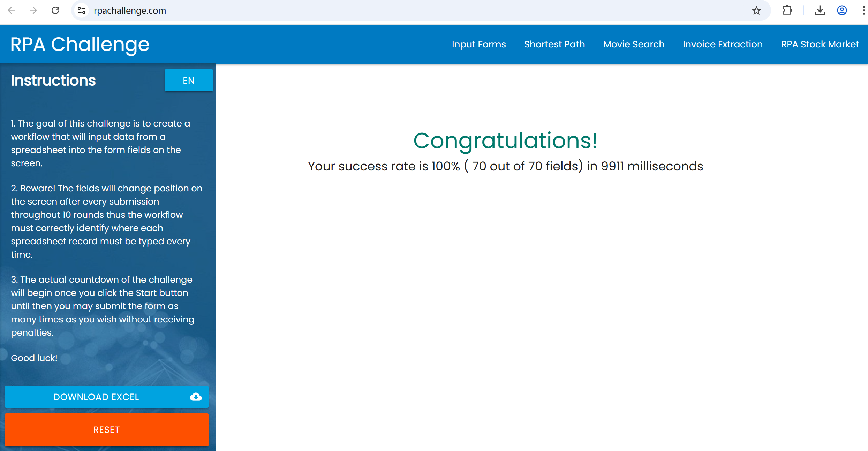Click the browser back arrow
This screenshot has width=868, height=451.
(x=12, y=10)
